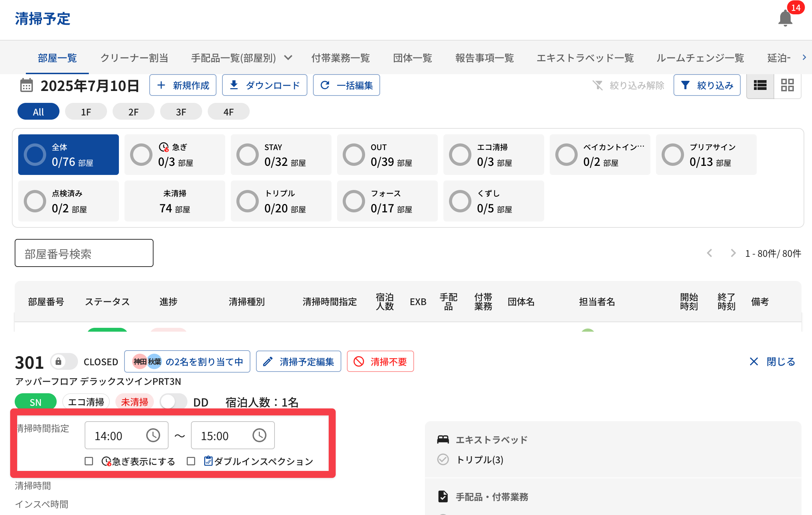Enable the 急ぎ表示にする checkbox
This screenshot has height=515, width=812.
89,461
